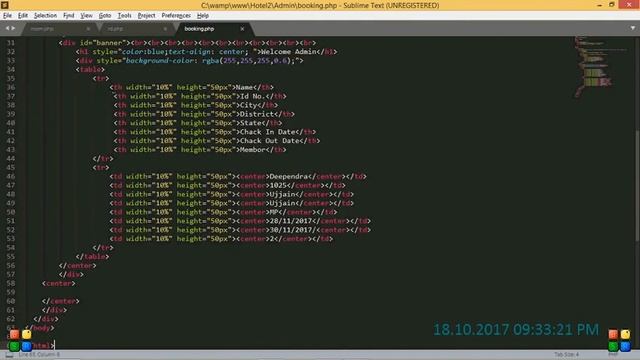
Task: Open the Help menu
Action: pos(203,16)
